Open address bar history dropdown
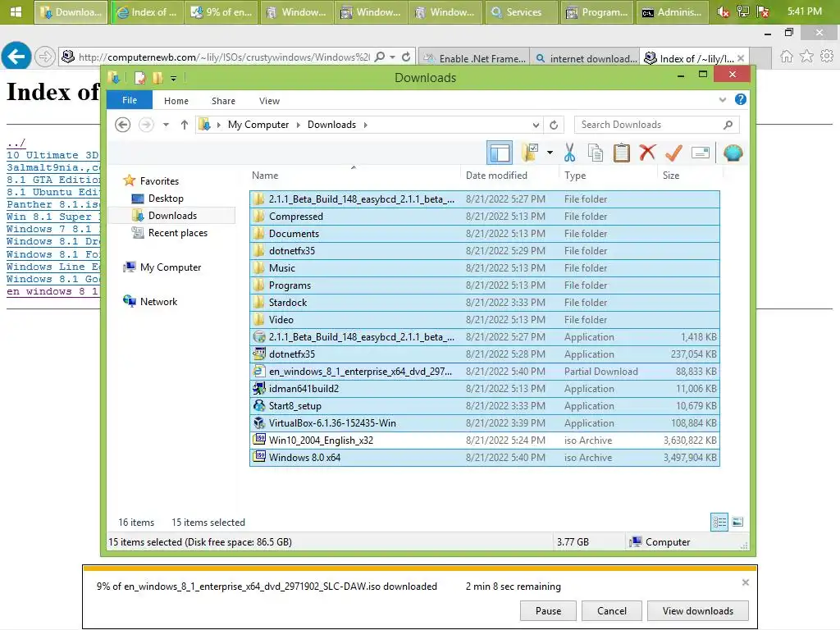 pyautogui.click(x=536, y=126)
